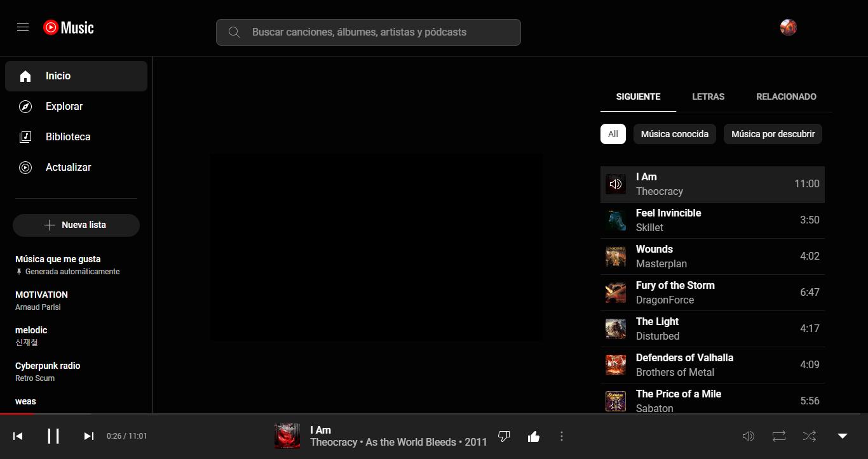Click the Actualizar upgrade icon

[25, 167]
